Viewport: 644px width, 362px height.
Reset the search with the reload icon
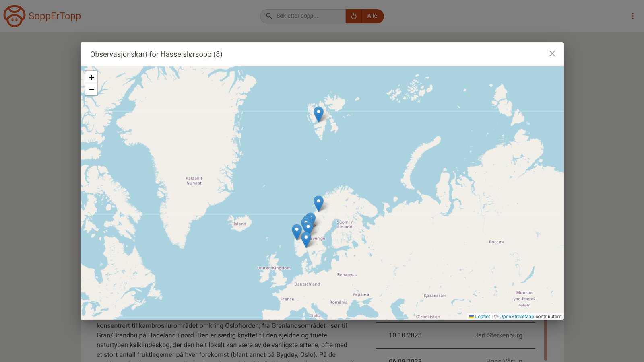[x=354, y=16]
